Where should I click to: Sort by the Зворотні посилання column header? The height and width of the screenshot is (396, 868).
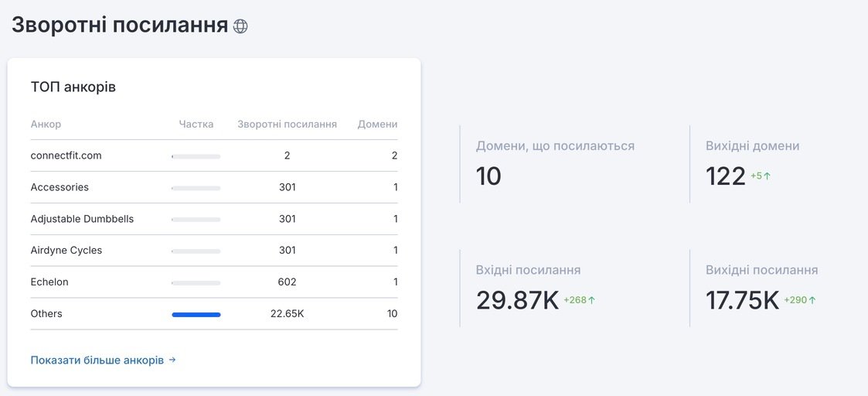pyautogui.click(x=288, y=124)
